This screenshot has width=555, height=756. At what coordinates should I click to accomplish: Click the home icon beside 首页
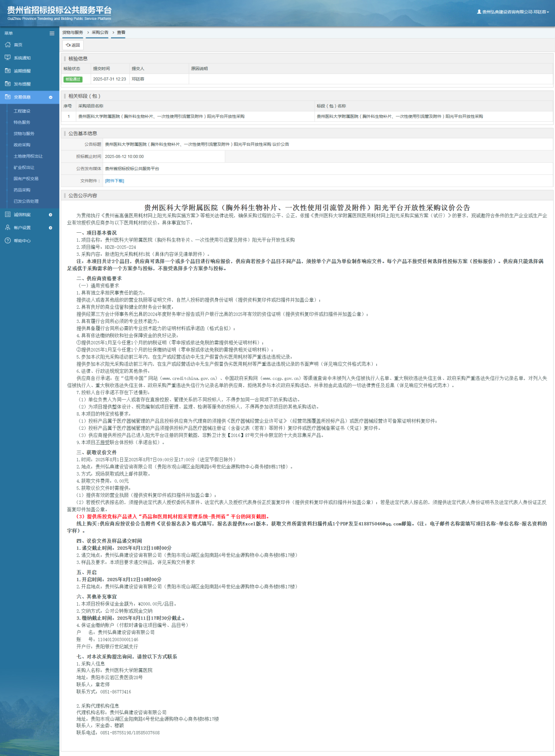pyautogui.click(x=7, y=45)
